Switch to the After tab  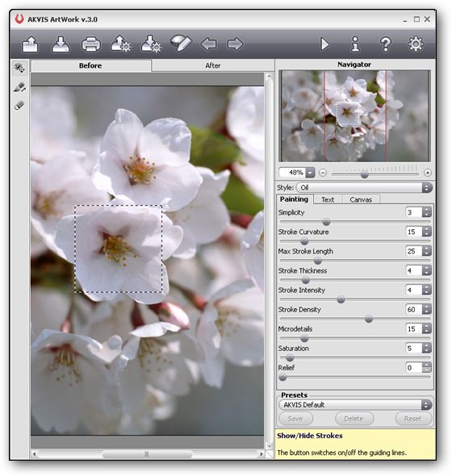pos(212,65)
